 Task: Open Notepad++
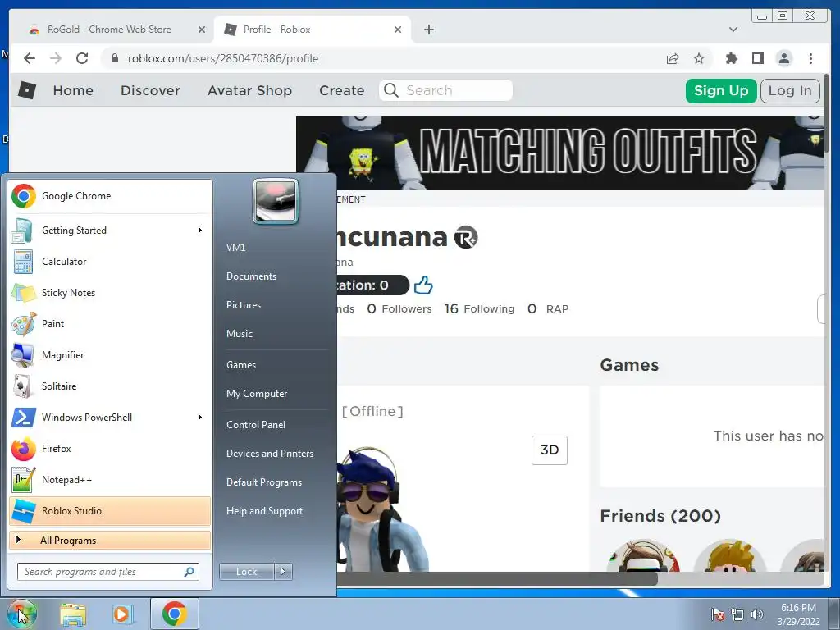(110, 479)
